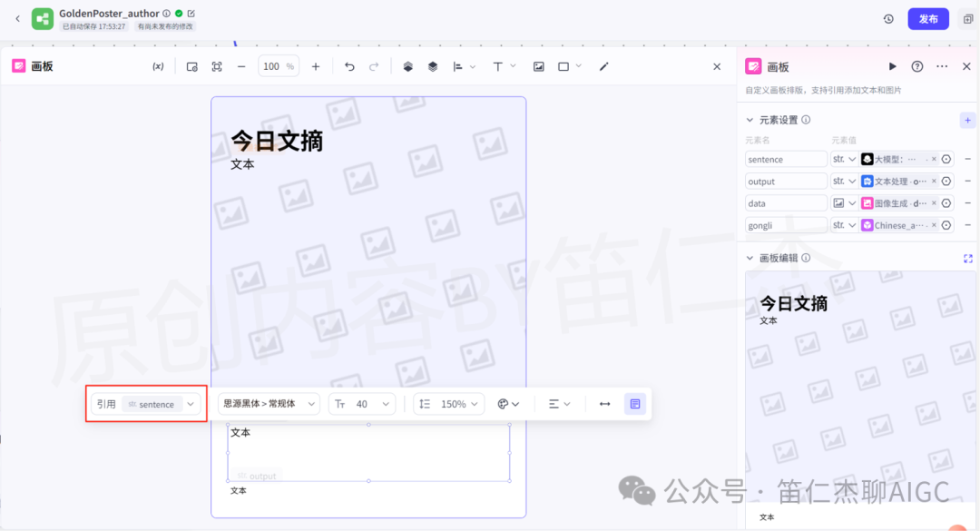This screenshot has height=531, width=980.
Task: Remove the output element row
Action: point(967,181)
